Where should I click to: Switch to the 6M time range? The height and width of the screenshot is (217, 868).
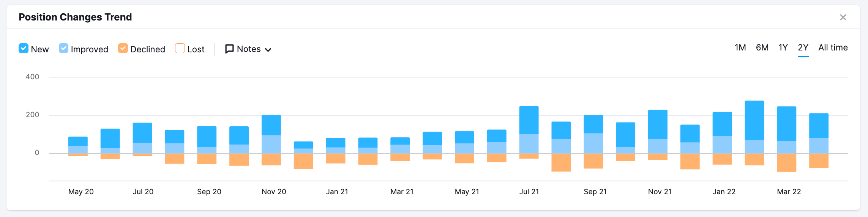[x=762, y=47]
